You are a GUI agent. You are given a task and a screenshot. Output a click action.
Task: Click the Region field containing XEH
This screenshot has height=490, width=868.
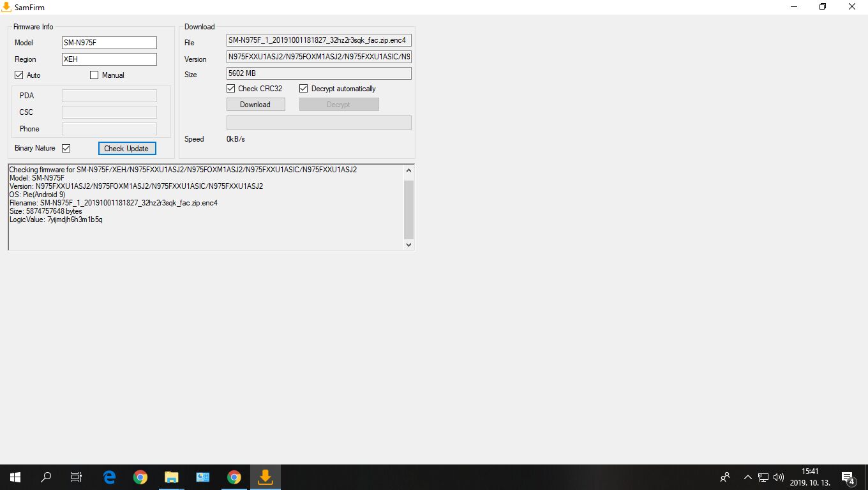[109, 59]
